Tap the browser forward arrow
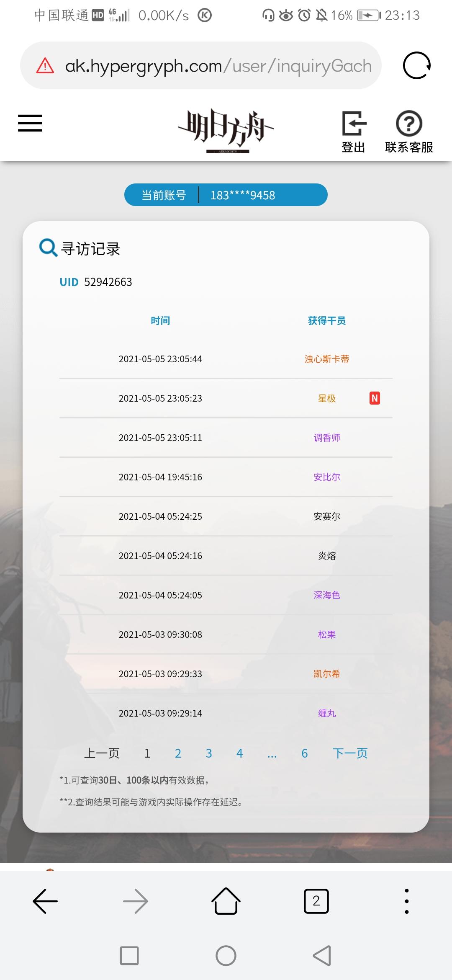Screen dimensions: 452x980 (136, 901)
